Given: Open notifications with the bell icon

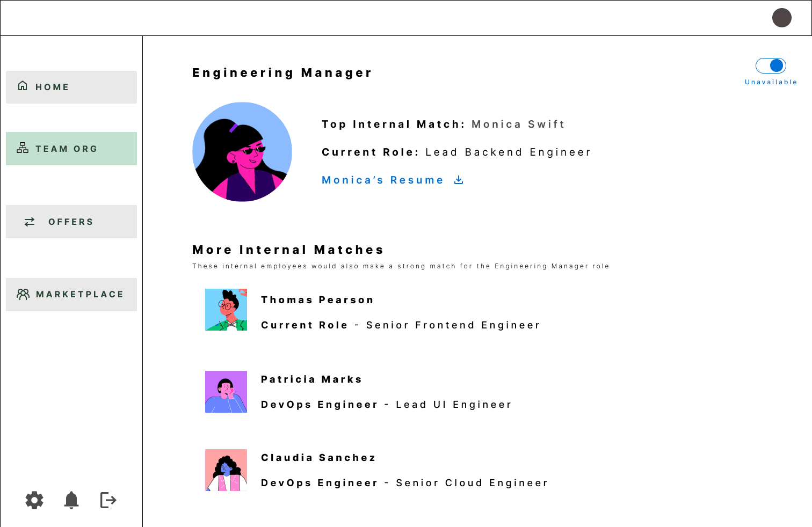Looking at the screenshot, I should pos(71,500).
